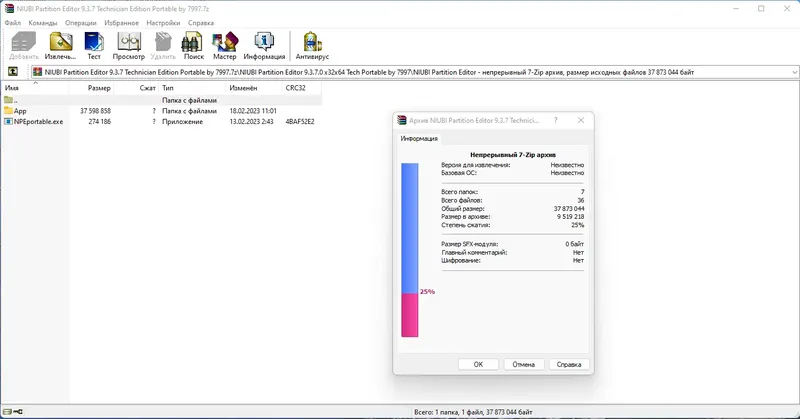
Task: Click the pink 25% bar segment
Action: pyautogui.click(x=410, y=315)
